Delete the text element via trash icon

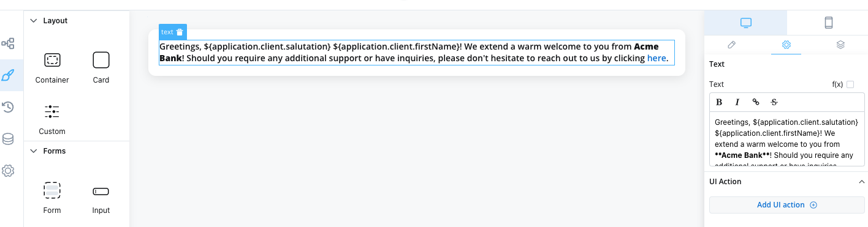[180, 32]
